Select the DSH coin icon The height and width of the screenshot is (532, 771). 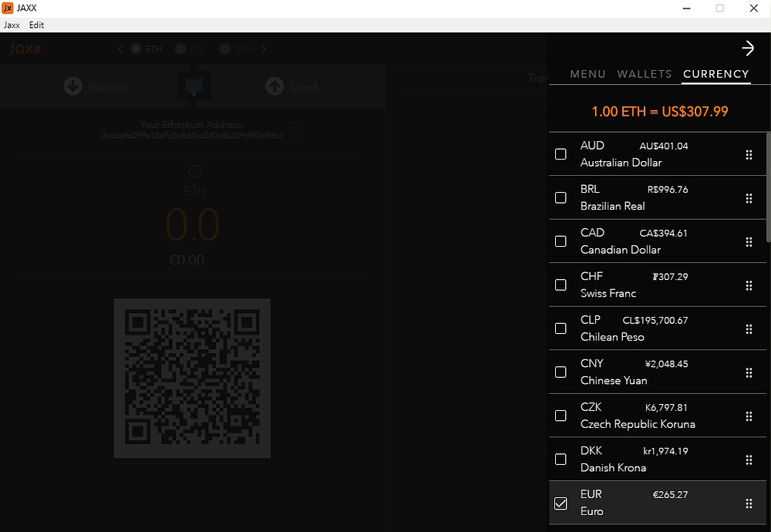tap(224, 49)
